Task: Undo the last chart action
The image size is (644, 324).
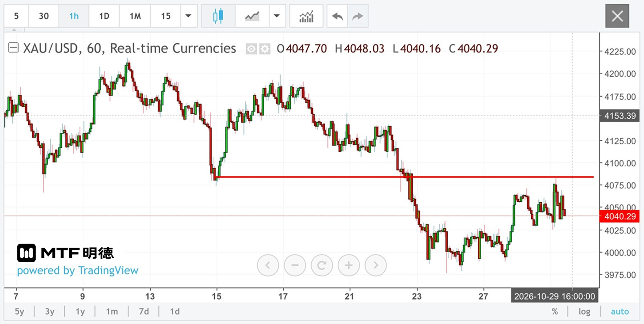Action: point(337,16)
